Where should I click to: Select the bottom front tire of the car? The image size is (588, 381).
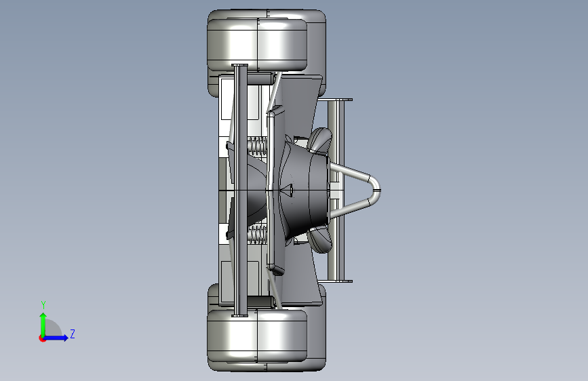pos(257,336)
